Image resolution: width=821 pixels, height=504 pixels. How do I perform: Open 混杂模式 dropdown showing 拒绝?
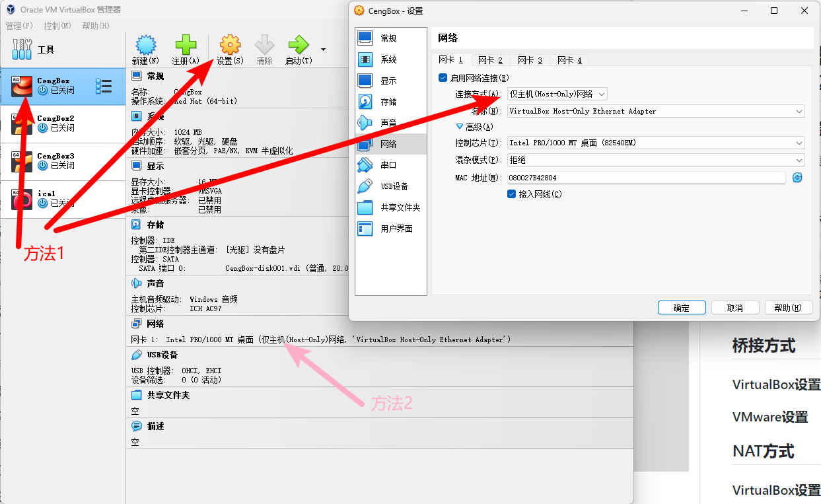656,160
